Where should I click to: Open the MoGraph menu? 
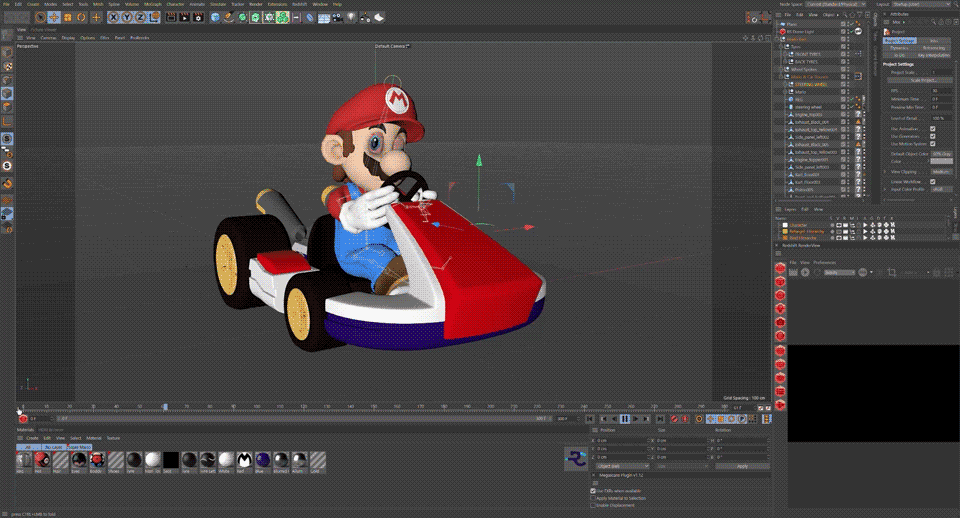[x=152, y=4]
